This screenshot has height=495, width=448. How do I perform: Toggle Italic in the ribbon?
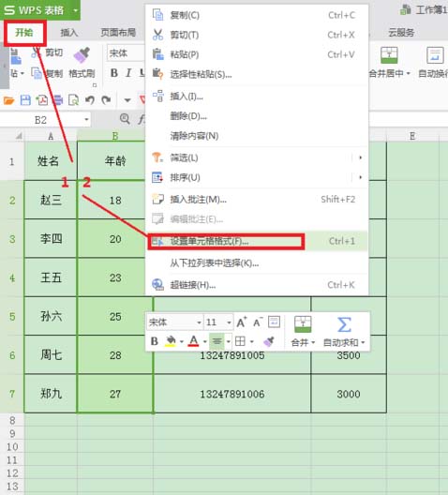[x=128, y=73]
